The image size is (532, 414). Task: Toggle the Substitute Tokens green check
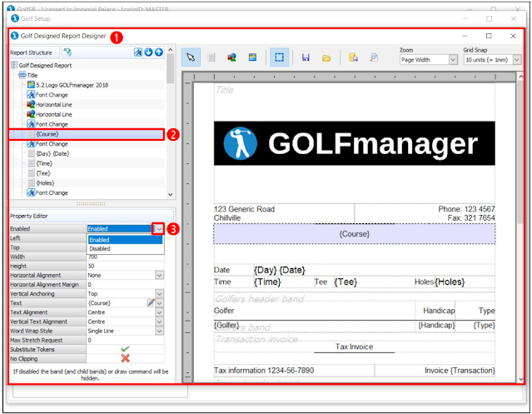click(x=125, y=349)
